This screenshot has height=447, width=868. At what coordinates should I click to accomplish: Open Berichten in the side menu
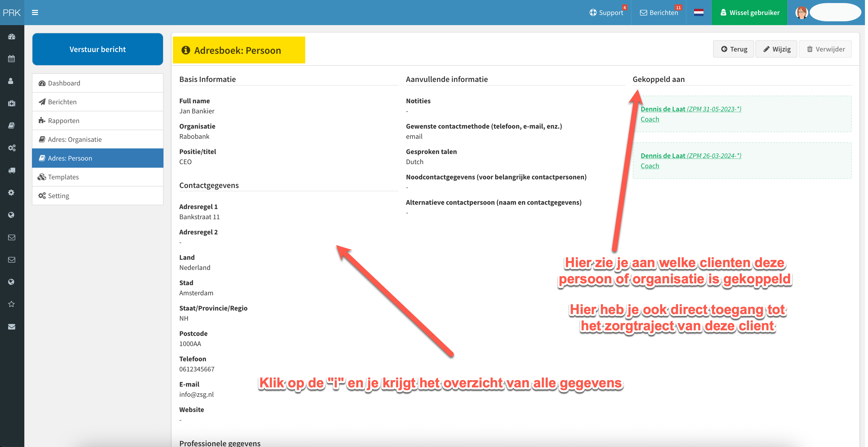click(98, 102)
